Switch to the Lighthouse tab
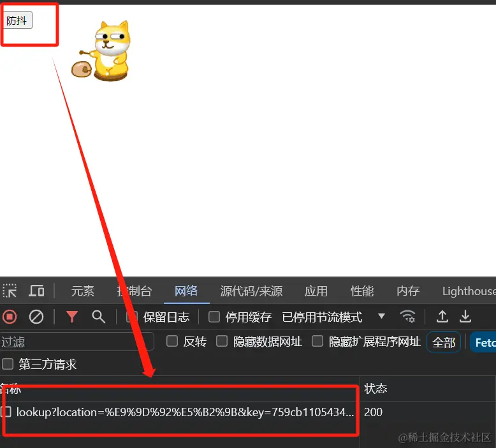This screenshot has height=448, width=496. point(469,291)
